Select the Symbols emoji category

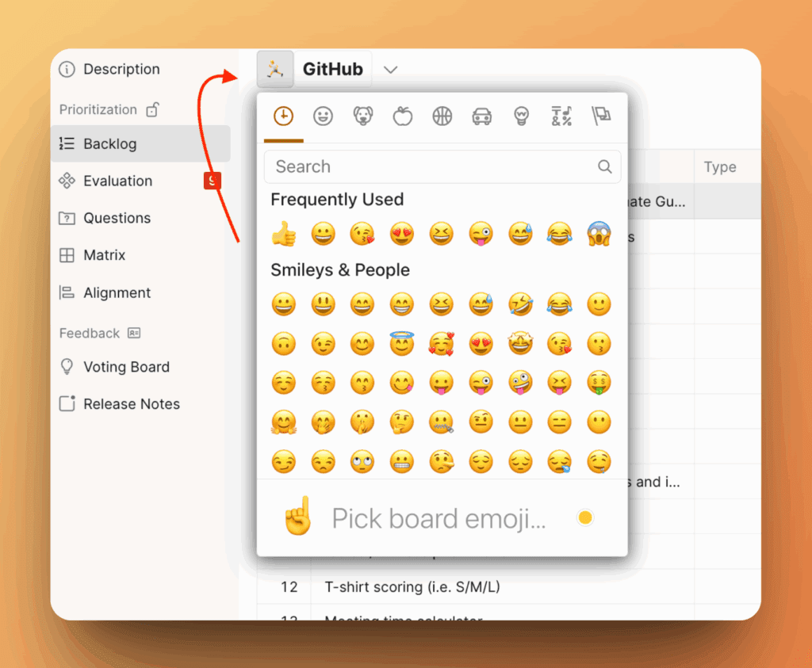(561, 116)
